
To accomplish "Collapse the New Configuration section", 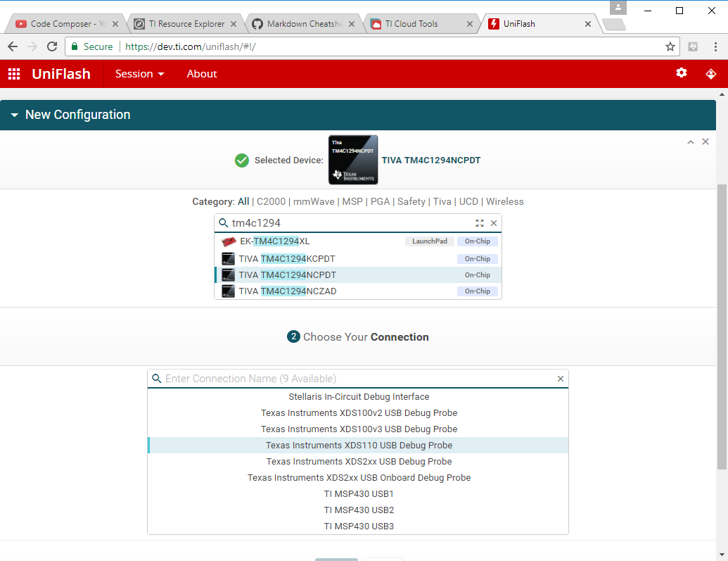I will click(x=14, y=115).
